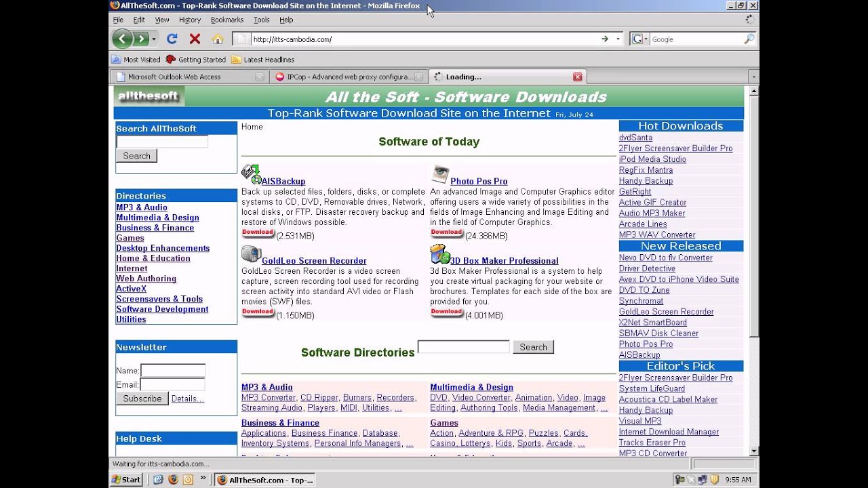
Task: Go back using the green Back arrow
Action: point(122,39)
